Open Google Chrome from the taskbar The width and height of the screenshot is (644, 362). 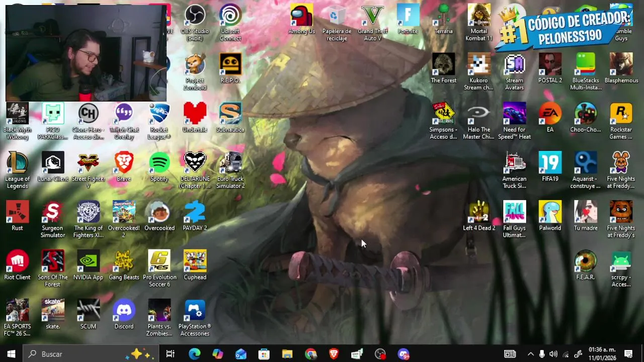(x=310, y=354)
